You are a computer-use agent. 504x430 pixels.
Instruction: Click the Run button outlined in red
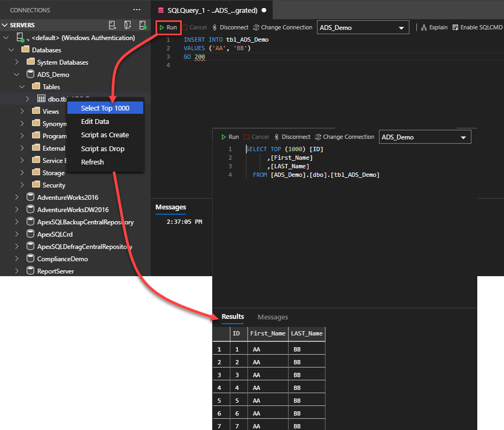168,27
